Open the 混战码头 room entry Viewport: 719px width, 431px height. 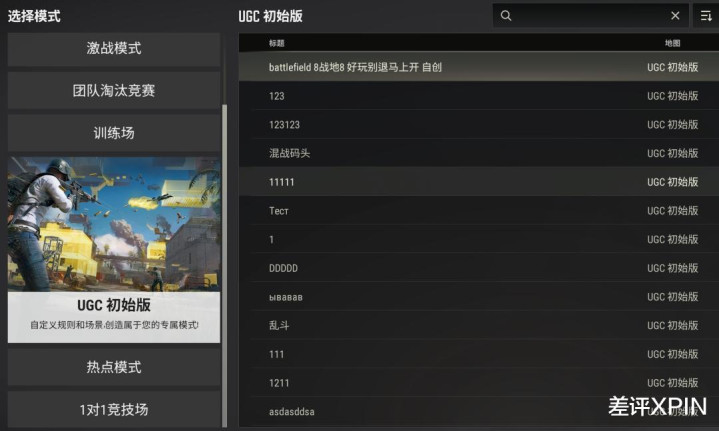click(x=479, y=153)
